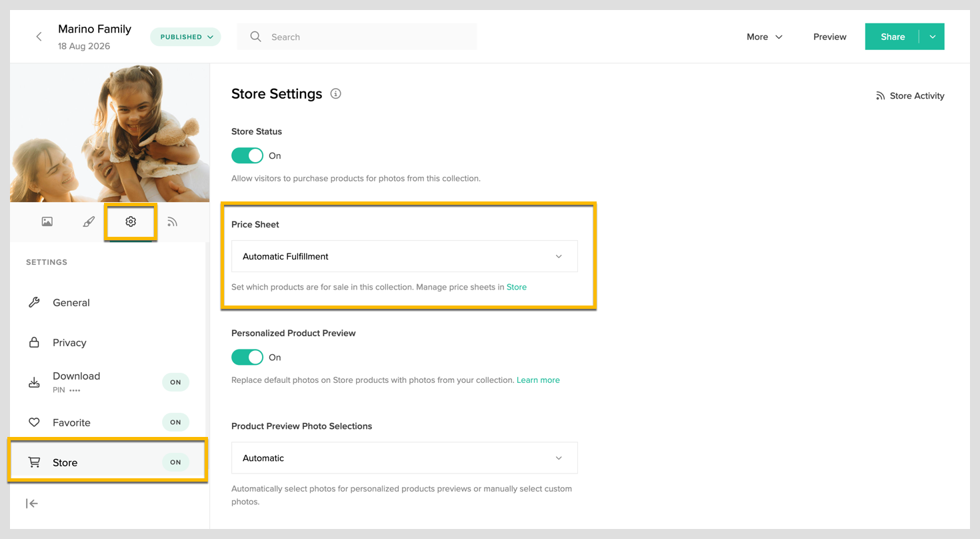Click into the Search field
Image resolution: width=980 pixels, height=539 pixels.
pyautogui.click(x=357, y=37)
